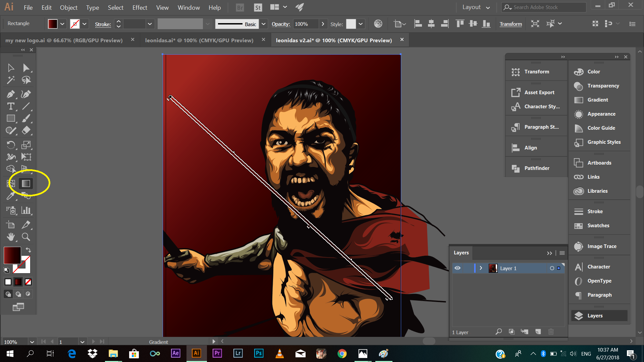Image resolution: width=644 pixels, height=362 pixels.
Task: Open Adobe Illustrator in Windows taskbar
Action: coord(196,353)
